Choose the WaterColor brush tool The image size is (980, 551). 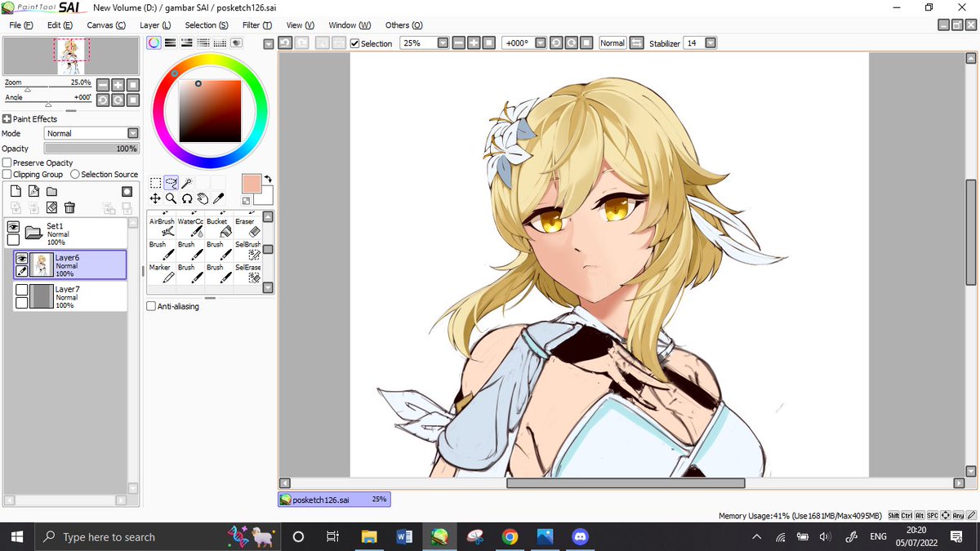coord(190,228)
